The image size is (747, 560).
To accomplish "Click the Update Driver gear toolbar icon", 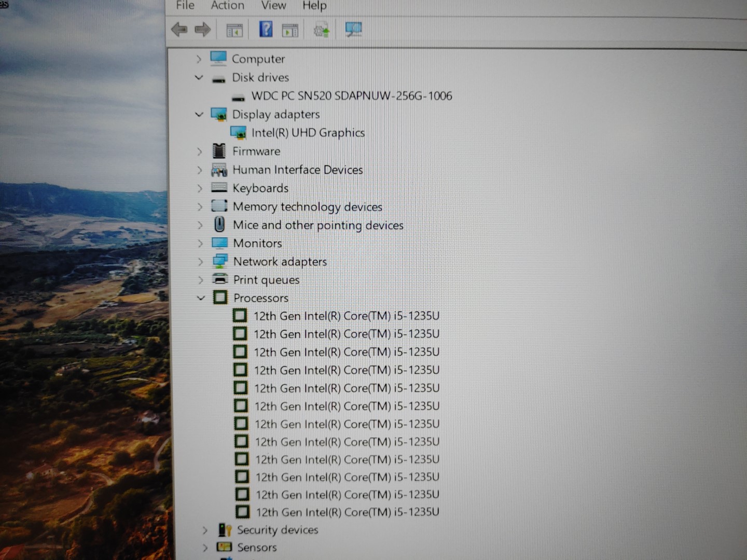I will [321, 31].
